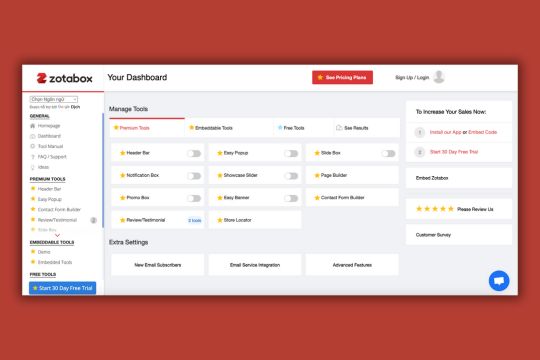Viewport: 540px width, 360px height.
Task: Click Sign Up / Login link
Action: click(412, 78)
